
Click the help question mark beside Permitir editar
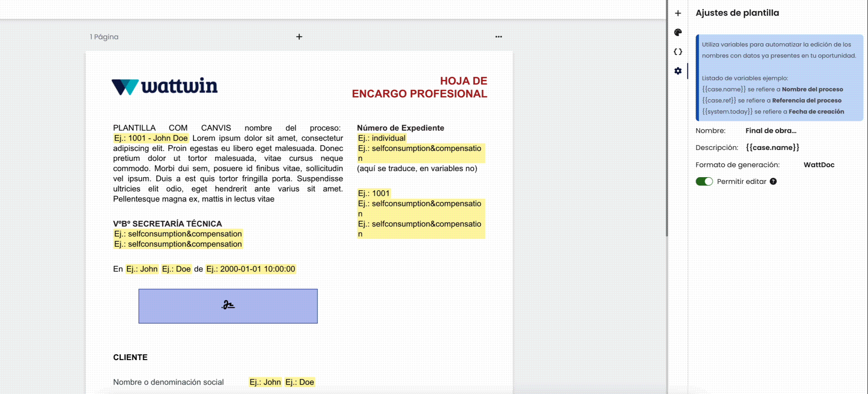tap(773, 181)
